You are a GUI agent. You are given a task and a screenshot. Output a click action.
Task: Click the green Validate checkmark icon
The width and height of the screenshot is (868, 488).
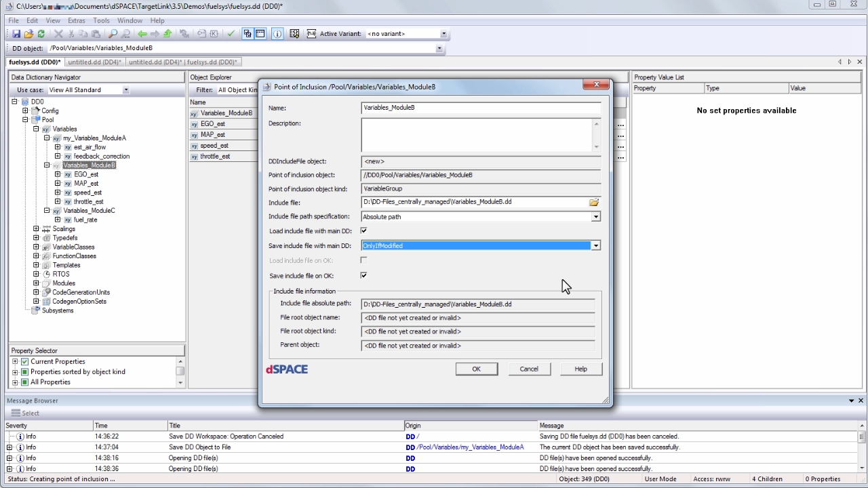(231, 33)
